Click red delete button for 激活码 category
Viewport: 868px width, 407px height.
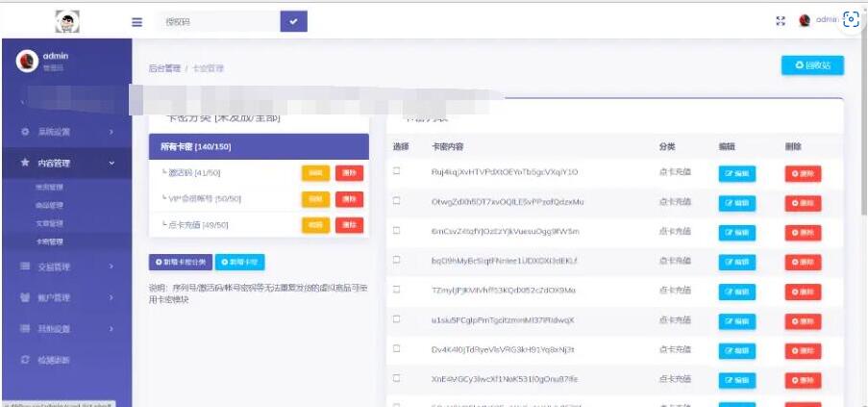tap(349, 173)
